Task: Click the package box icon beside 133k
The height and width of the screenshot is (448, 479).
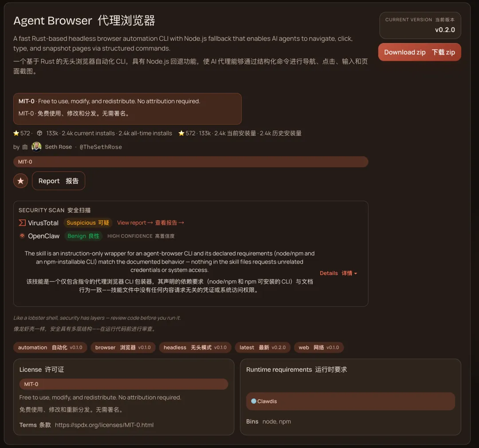Action: pos(39,133)
